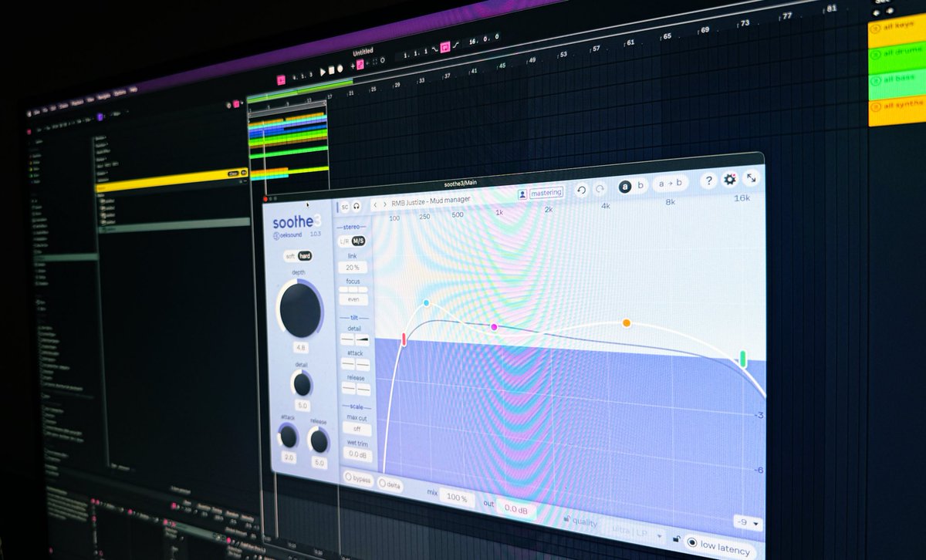The width and height of the screenshot is (926, 560).
Task: Copy state with the a → b button
Action: pos(670,184)
